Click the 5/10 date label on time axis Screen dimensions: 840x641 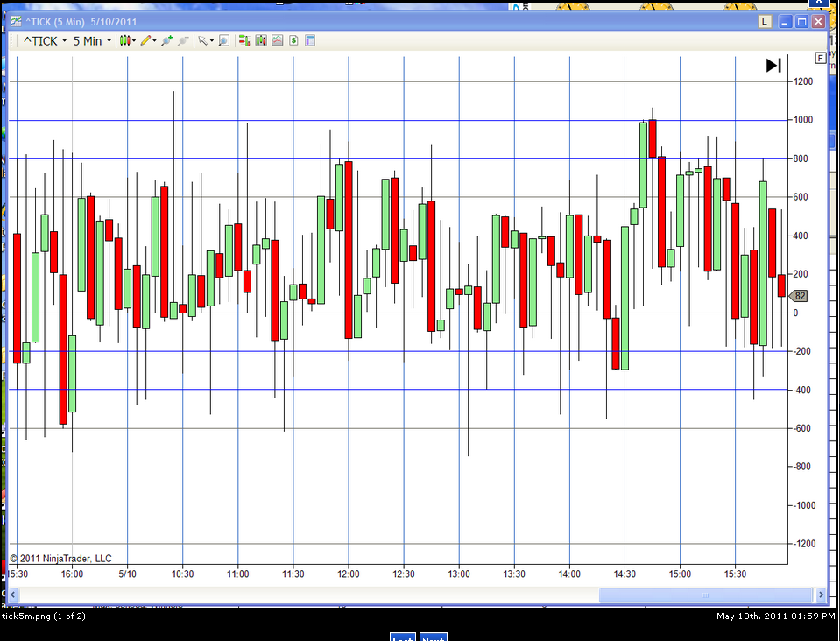coord(128,574)
